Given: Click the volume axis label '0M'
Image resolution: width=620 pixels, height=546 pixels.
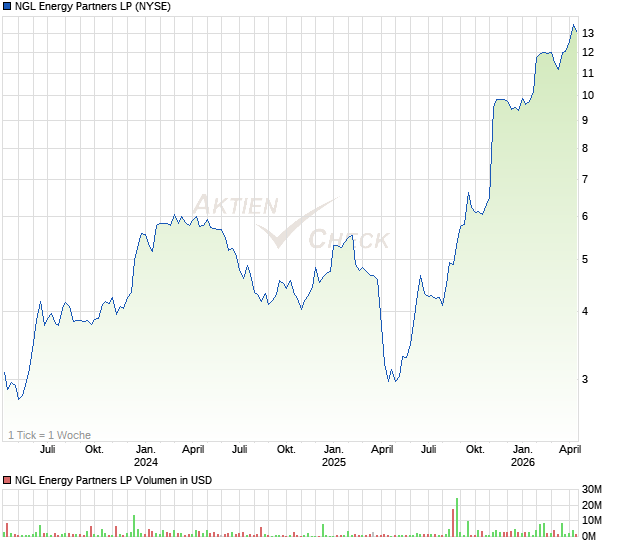Looking at the screenshot, I should coord(589,536).
